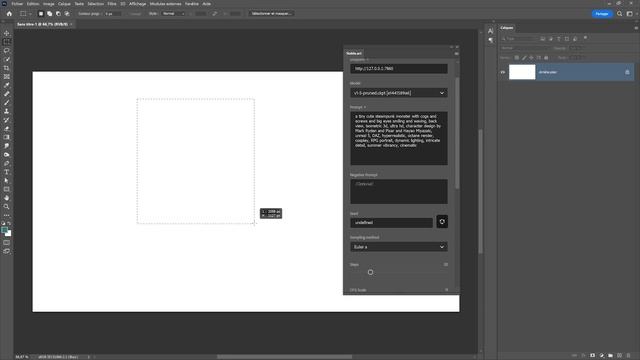640x360 pixels.
Task: Click the seed refresh icon button
Action: pos(442,222)
